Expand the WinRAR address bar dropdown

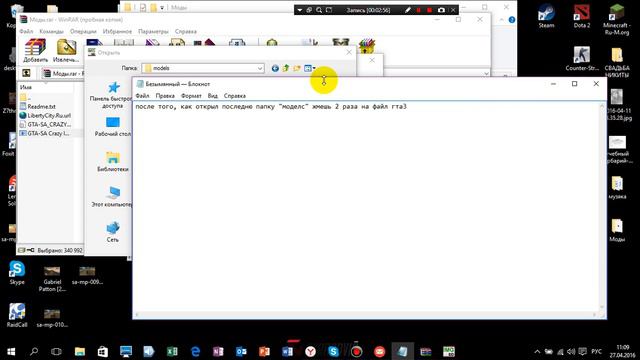[486, 73]
